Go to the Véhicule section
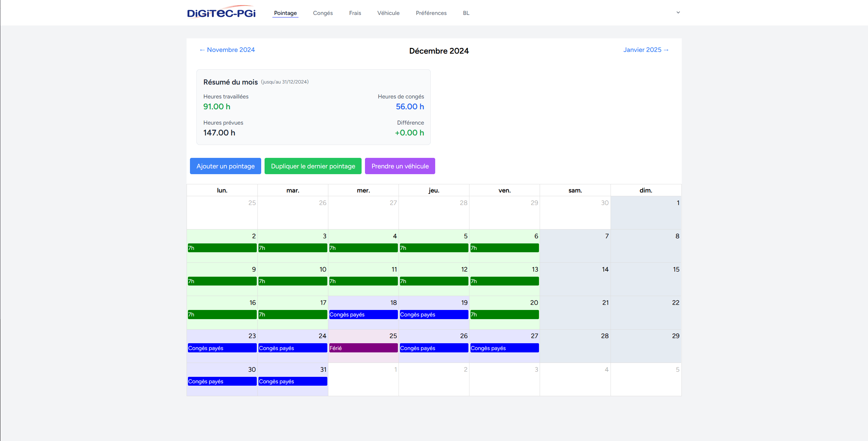This screenshot has height=441, width=868. click(x=388, y=13)
